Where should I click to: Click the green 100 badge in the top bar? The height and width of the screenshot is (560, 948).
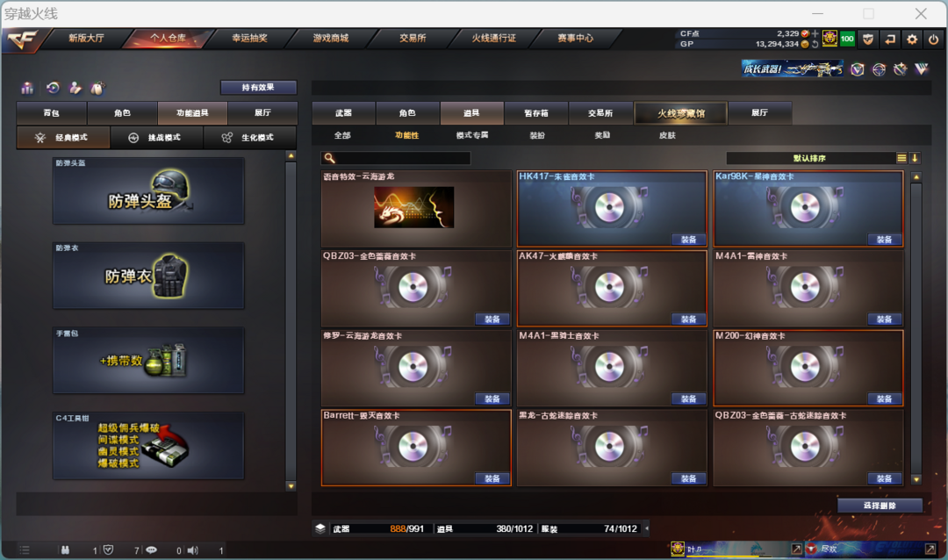tap(847, 39)
